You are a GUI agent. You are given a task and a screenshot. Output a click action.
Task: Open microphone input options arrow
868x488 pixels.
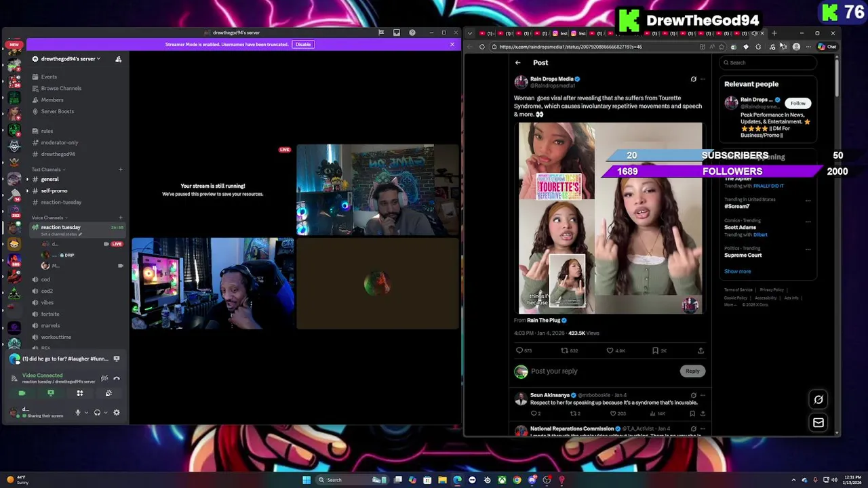[x=85, y=413]
